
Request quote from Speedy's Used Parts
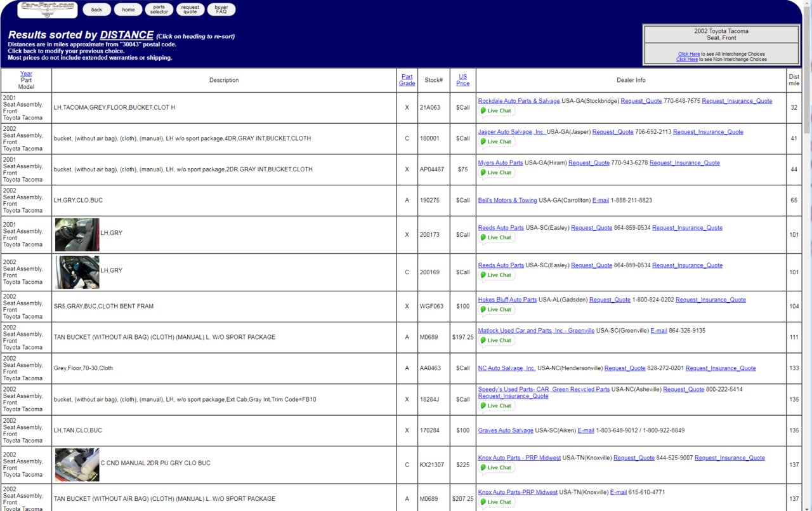684,390
